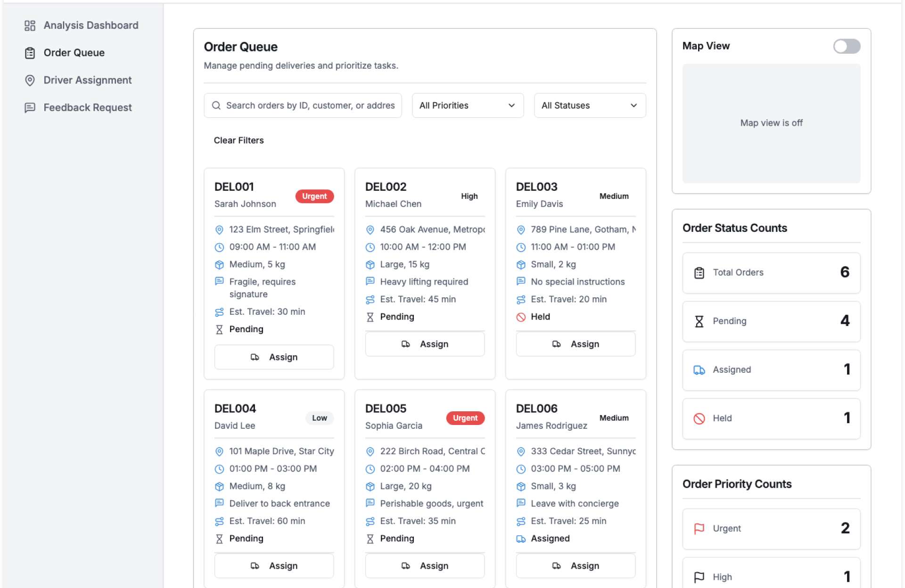Click the red Urgent flag icon
Image resolution: width=905 pixels, height=588 pixels.
(x=699, y=529)
